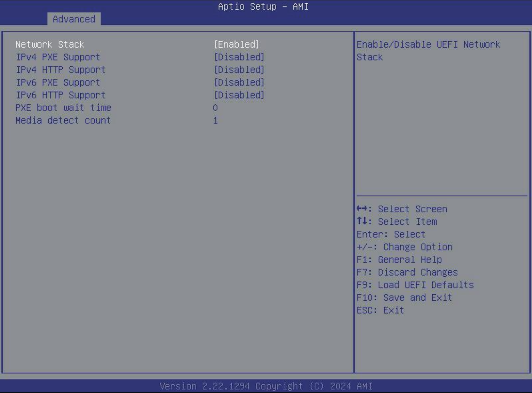
Task: Click the Aptio Setup - AMI title
Action: [x=263, y=6]
